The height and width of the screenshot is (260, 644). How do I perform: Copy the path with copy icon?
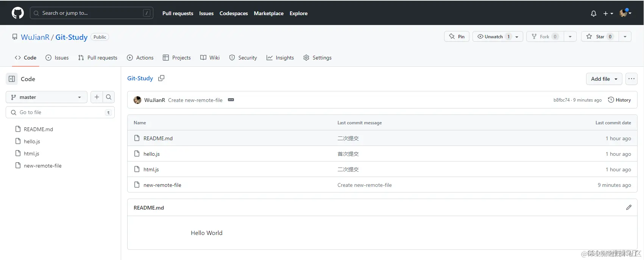[x=161, y=78]
